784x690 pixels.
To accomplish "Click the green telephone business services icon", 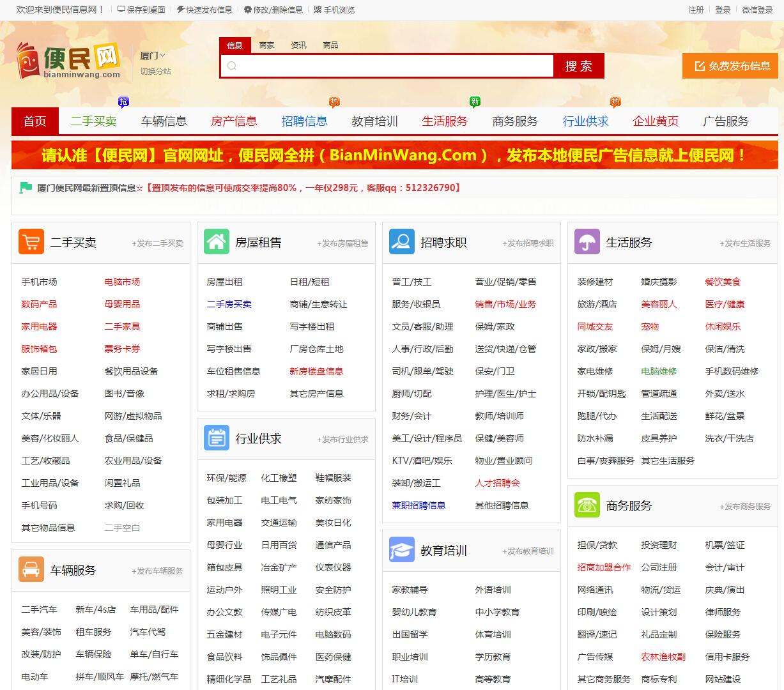I will click(x=587, y=505).
